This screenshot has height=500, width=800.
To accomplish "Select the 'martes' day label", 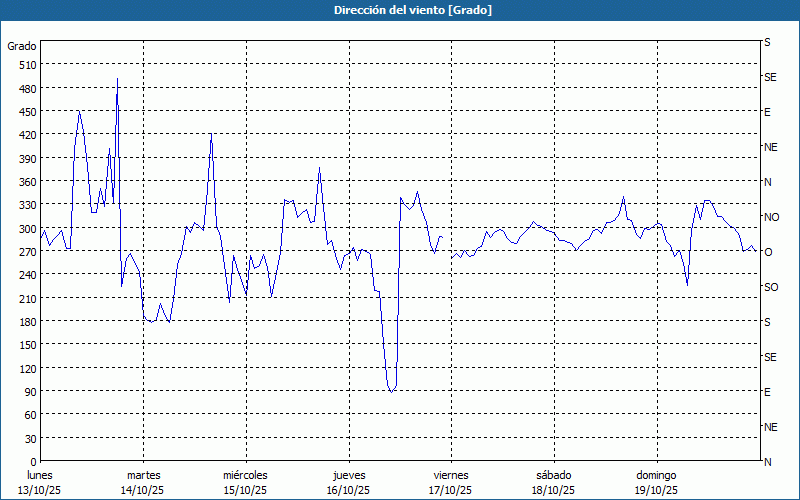I will [x=143, y=475].
